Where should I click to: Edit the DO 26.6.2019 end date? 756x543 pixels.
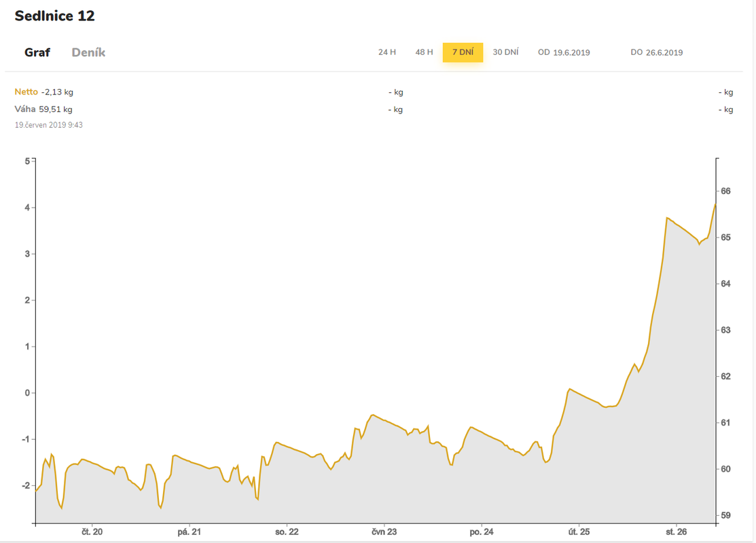tap(656, 52)
